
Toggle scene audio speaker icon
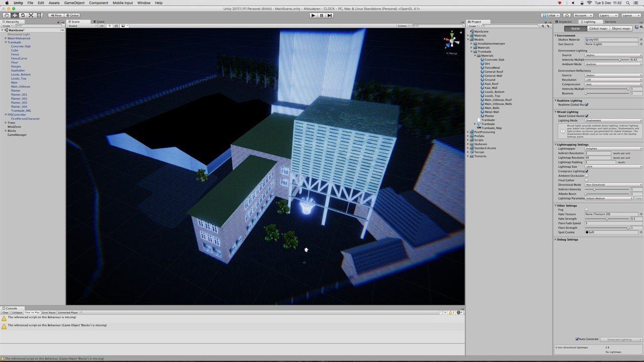pyautogui.click(x=115, y=26)
